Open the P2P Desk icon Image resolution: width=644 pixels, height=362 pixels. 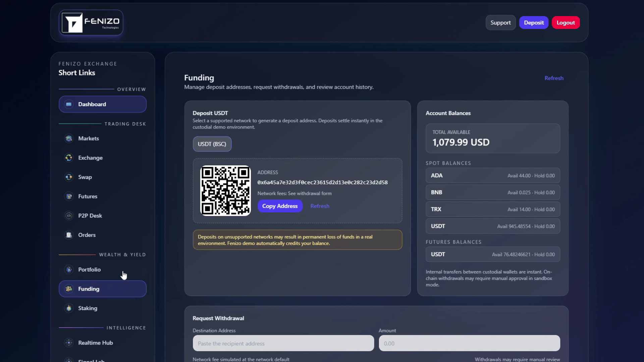(x=69, y=216)
